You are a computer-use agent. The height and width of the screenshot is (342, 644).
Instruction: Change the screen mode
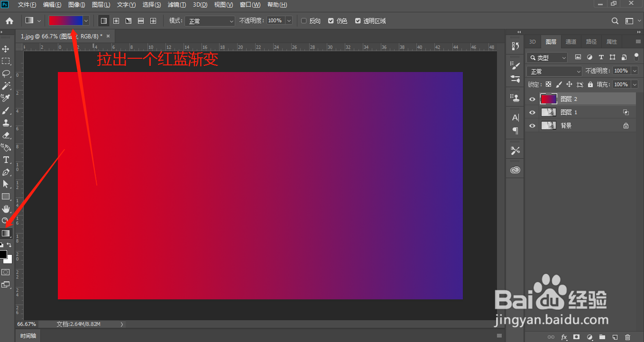pyautogui.click(x=6, y=285)
